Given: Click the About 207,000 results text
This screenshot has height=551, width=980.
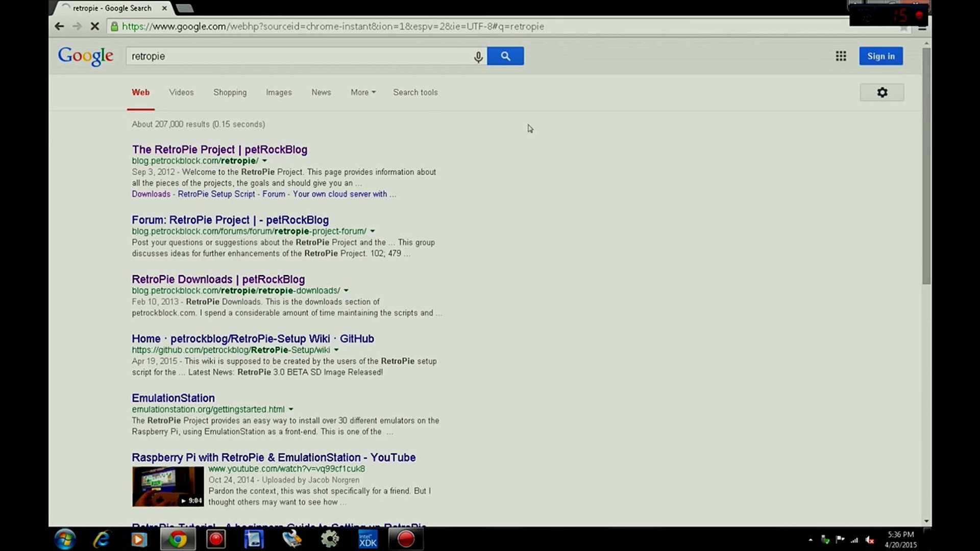Looking at the screenshot, I should [198, 124].
